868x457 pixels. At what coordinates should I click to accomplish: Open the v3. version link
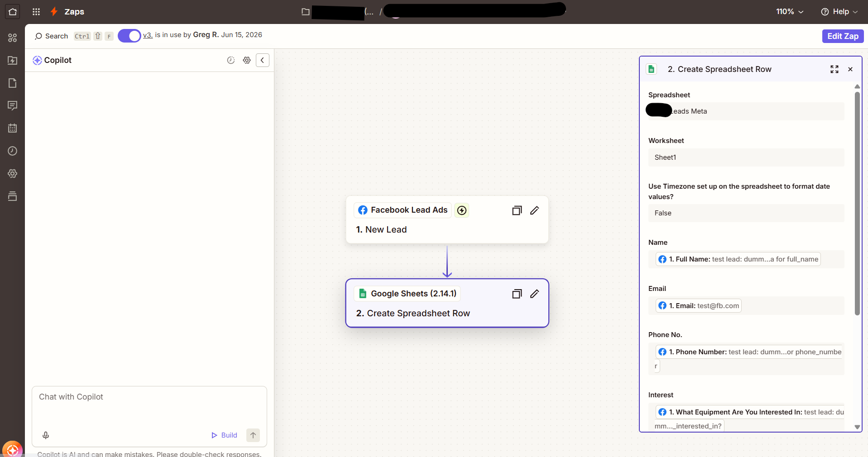click(x=148, y=35)
